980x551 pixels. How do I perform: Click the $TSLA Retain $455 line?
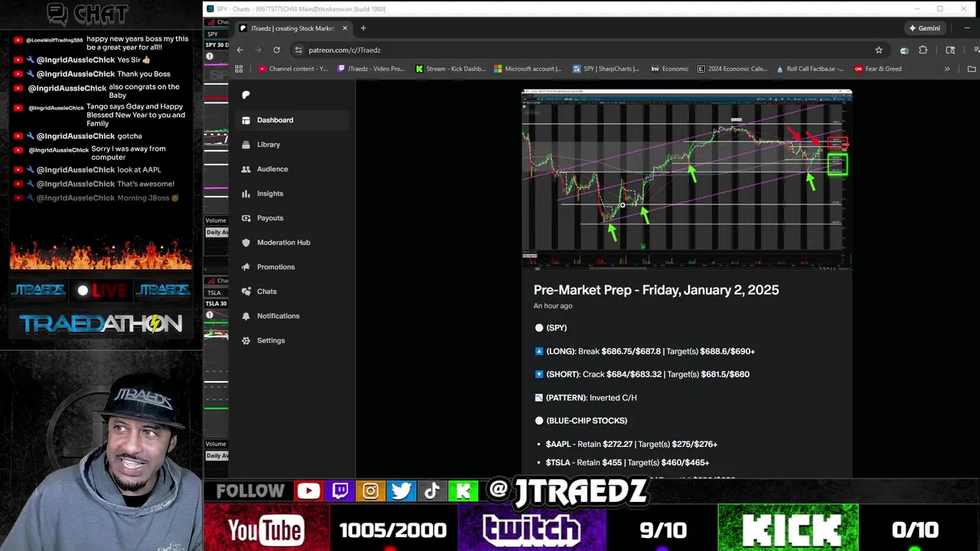627,462
